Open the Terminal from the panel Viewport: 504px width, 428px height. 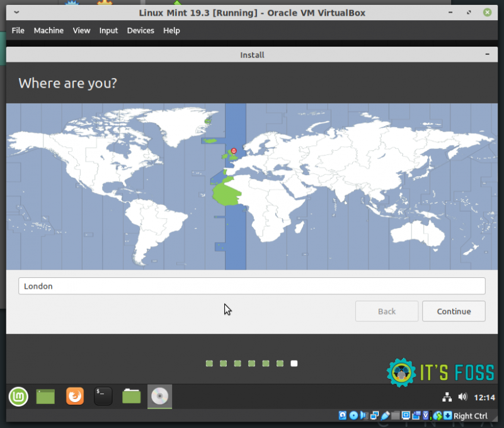(x=103, y=396)
